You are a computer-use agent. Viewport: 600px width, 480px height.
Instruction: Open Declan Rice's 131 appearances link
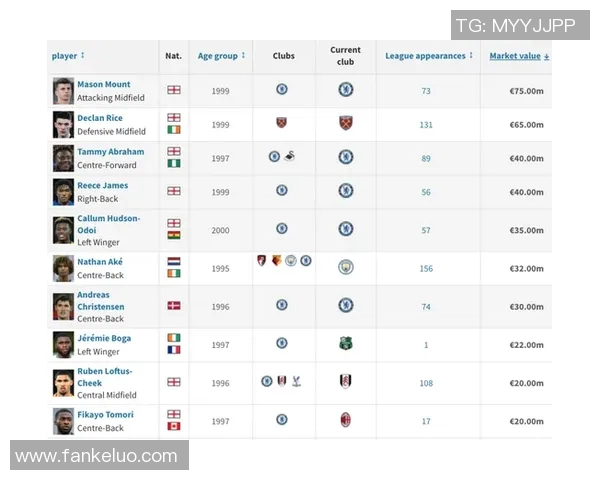click(x=426, y=125)
